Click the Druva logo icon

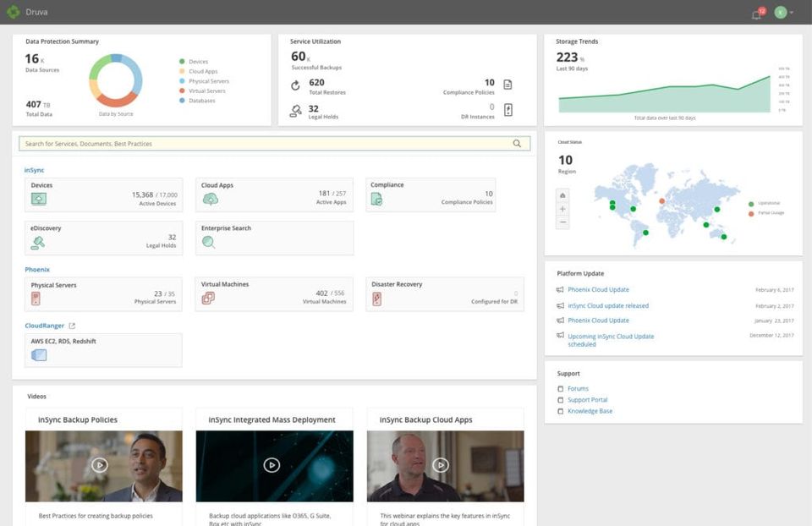tap(14, 11)
